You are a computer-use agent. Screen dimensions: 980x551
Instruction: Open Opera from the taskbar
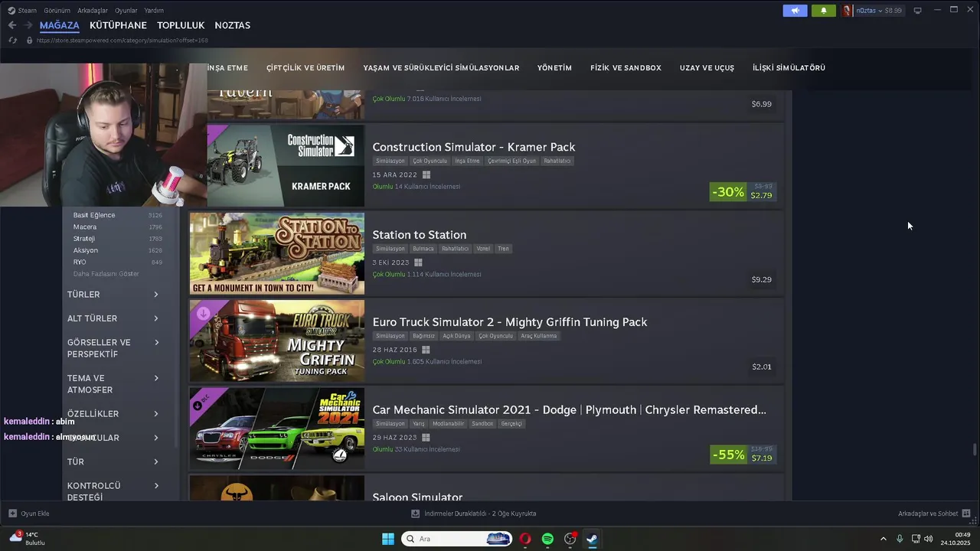click(525, 539)
